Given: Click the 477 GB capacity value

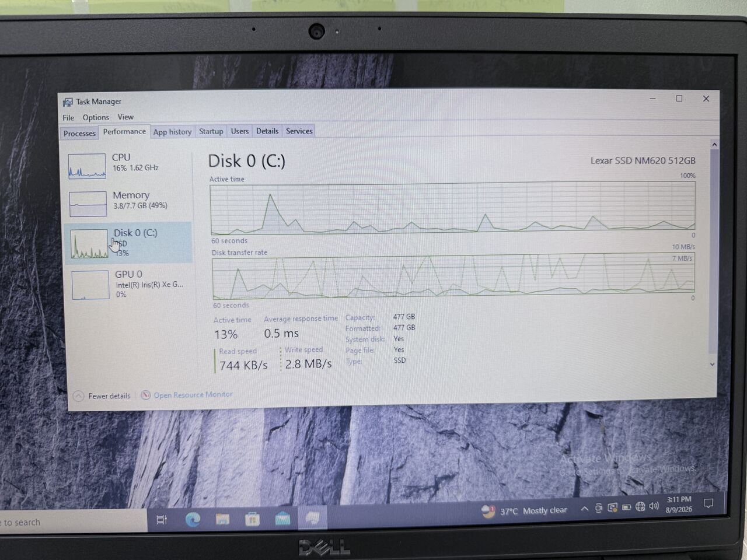Looking at the screenshot, I should click(x=404, y=317).
